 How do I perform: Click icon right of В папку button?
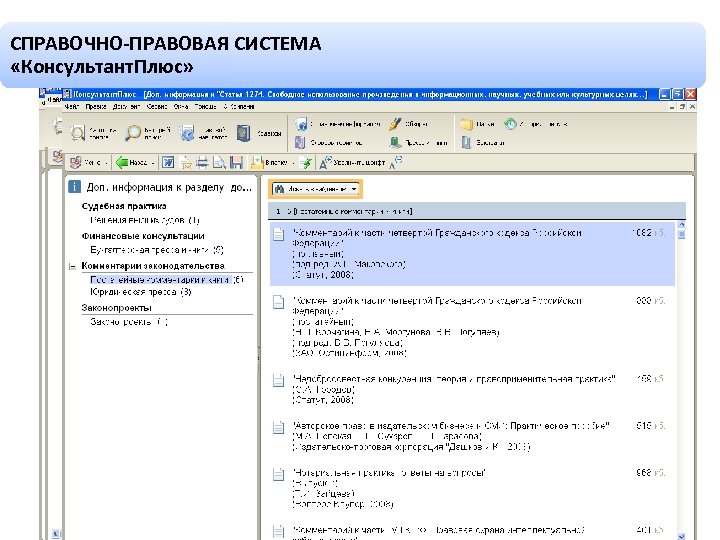point(306,163)
